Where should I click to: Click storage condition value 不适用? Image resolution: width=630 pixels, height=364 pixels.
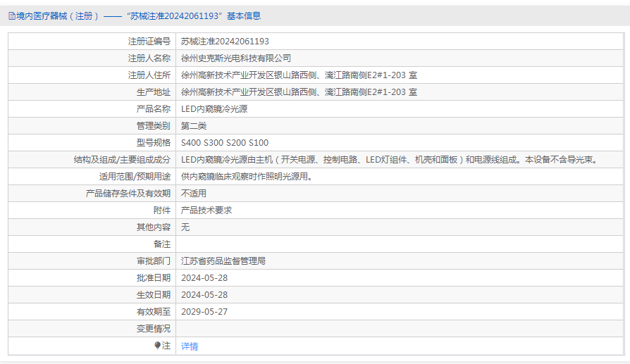pyautogui.click(x=194, y=193)
